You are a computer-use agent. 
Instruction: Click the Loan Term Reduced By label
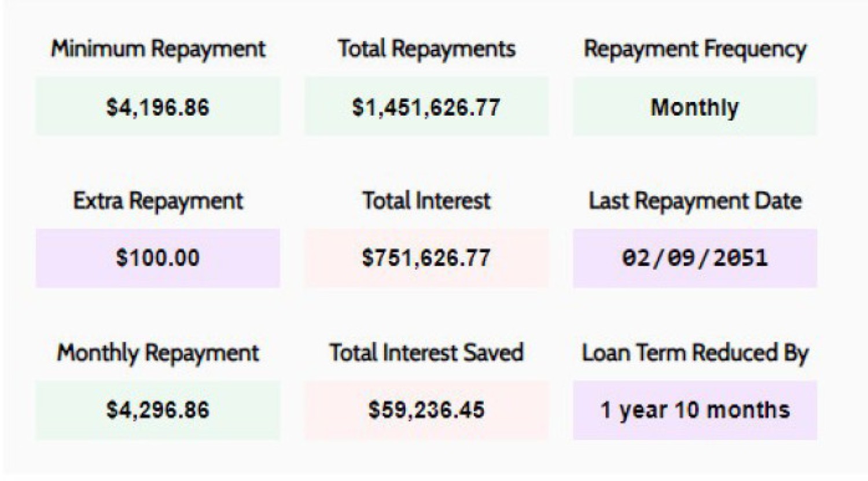coord(694,353)
